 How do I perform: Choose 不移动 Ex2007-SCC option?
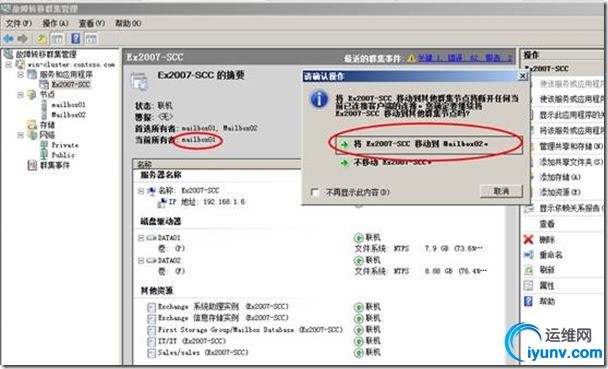[x=392, y=162]
